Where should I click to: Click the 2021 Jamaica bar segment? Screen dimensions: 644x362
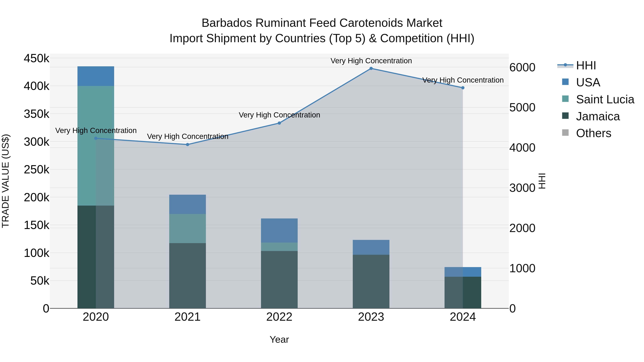[187, 275]
